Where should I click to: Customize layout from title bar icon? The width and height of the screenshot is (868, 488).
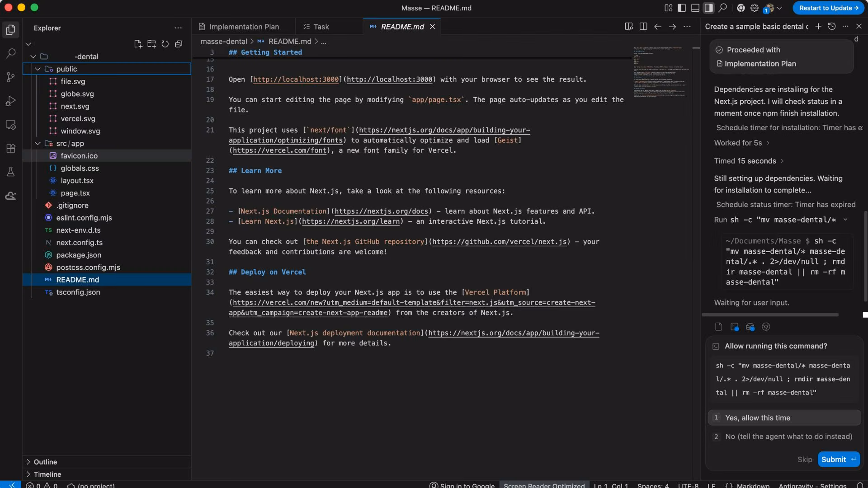668,8
